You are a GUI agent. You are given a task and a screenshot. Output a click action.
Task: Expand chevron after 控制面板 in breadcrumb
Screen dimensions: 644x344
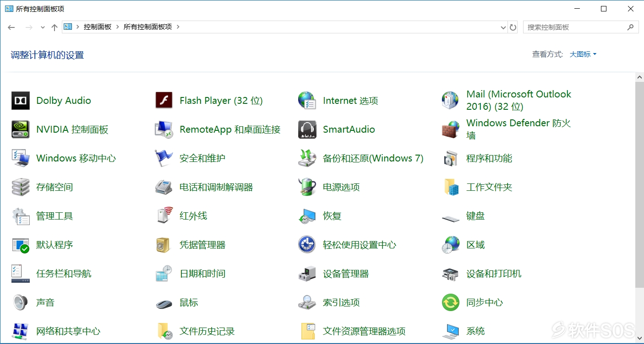(x=118, y=27)
